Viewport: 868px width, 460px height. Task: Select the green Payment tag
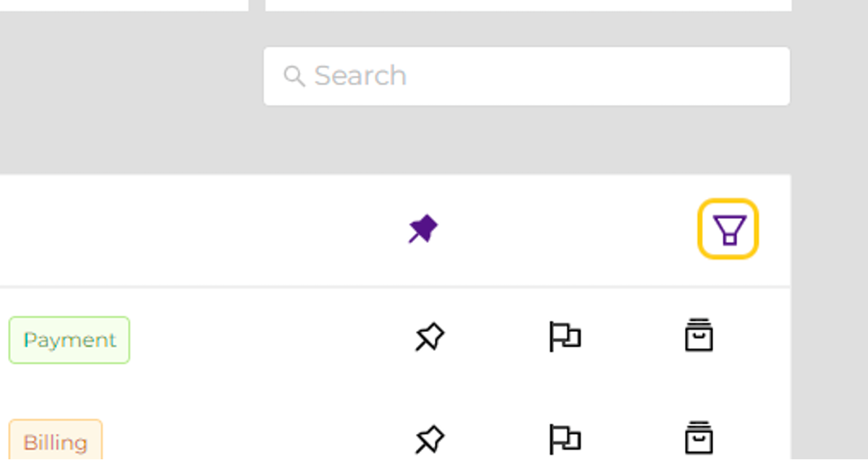point(69,340)
